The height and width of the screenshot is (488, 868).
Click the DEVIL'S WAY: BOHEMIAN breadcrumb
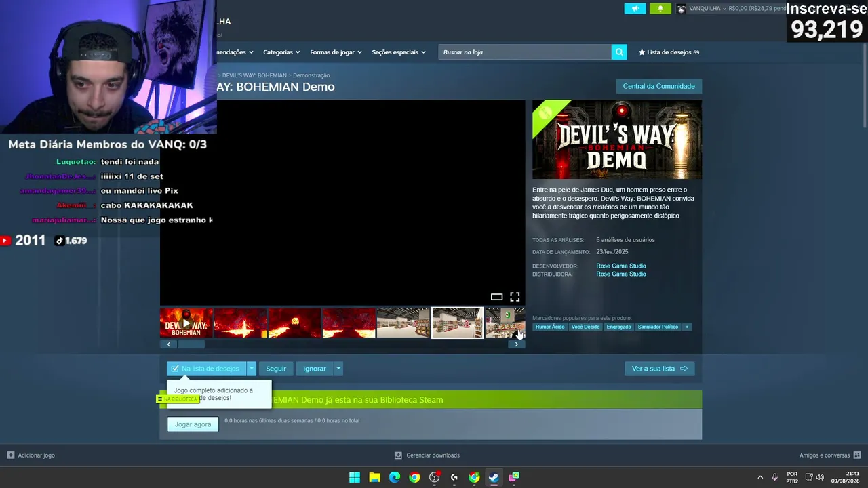coord(254,75)
